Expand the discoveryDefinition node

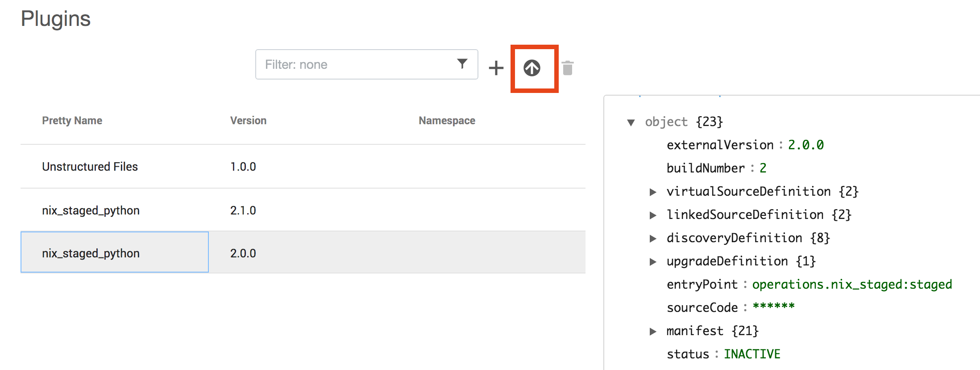coord(653,239)
